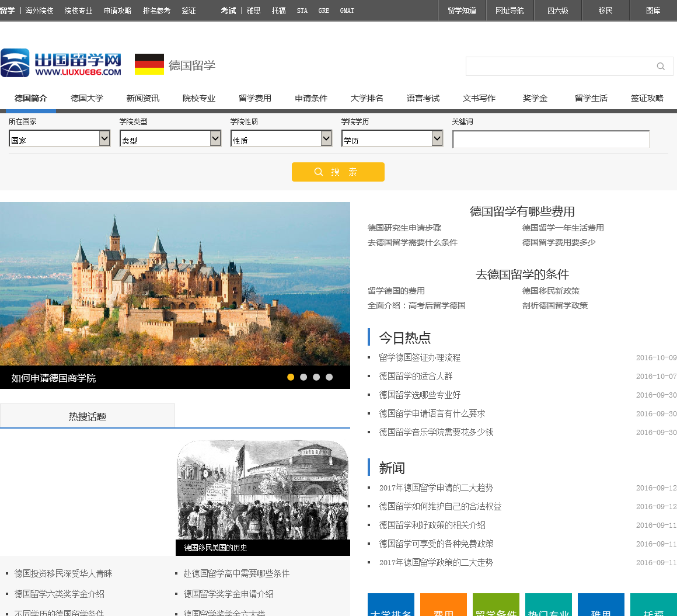Open 雅思 in the top exam menu
The image size is (677, 616).
point(253,11)
